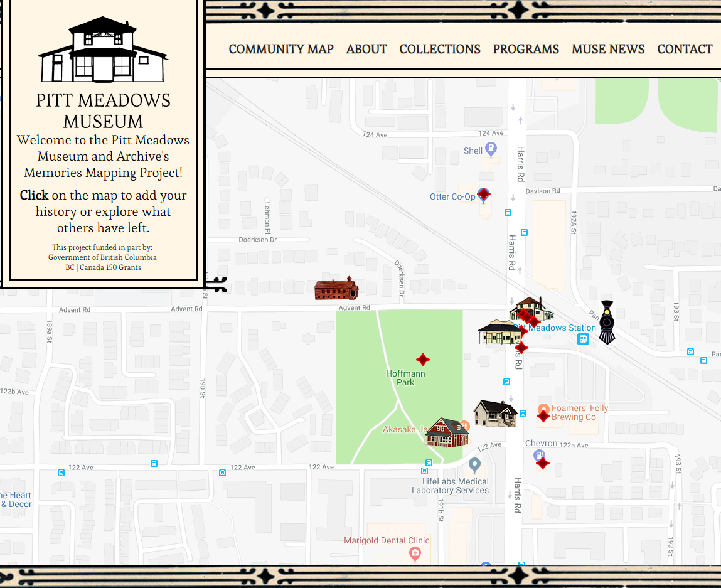Select the red diamond marker below the Chevron station
This screenshot has height=588, width=721.
(542, 462)
